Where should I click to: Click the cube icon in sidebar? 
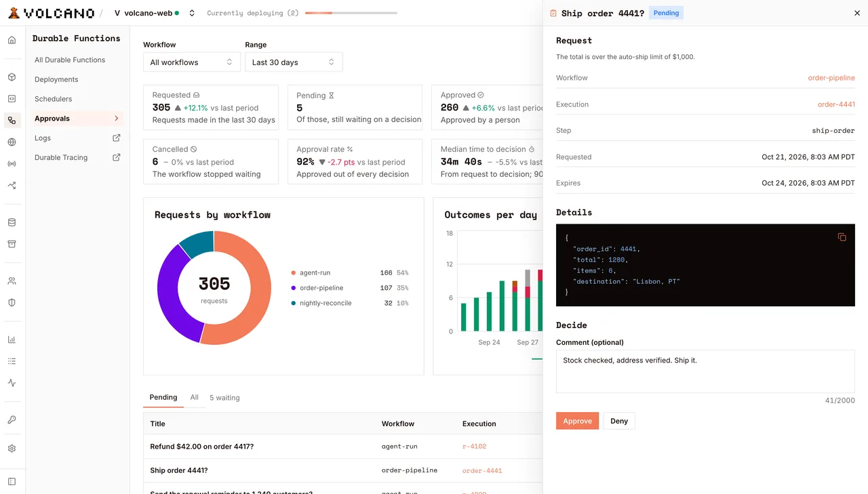[12, 77]
